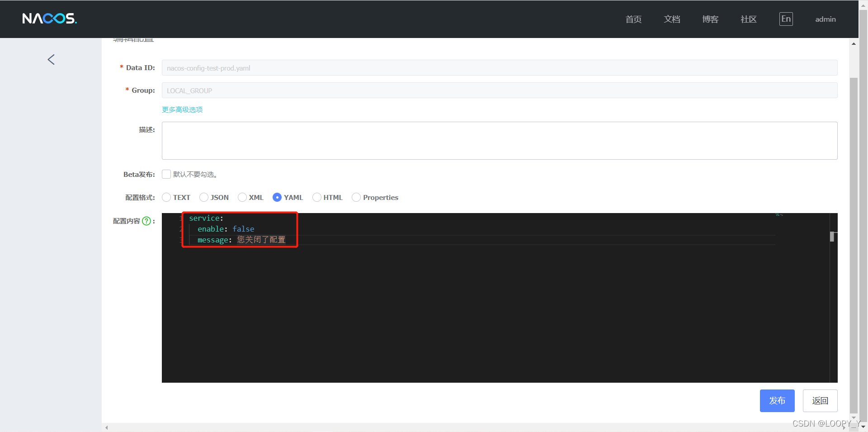Screen dimensions: 868x432
Task: Click the Data ID input field
Action: click(x=500, y=68)
